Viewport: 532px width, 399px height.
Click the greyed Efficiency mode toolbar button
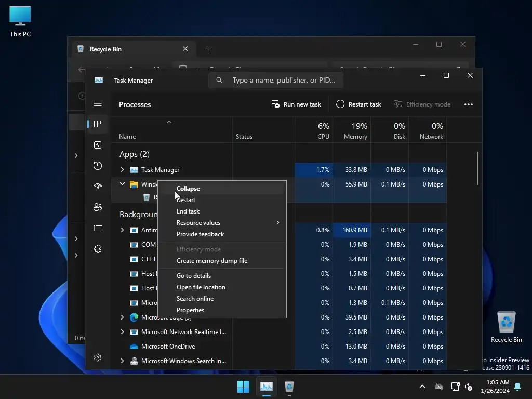422,104
